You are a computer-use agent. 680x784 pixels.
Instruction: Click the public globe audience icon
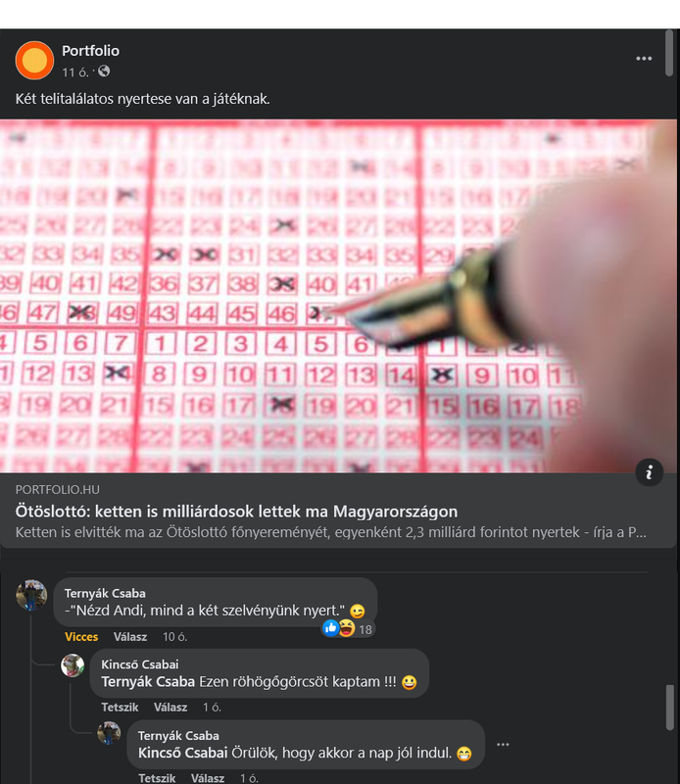(104, 72)
